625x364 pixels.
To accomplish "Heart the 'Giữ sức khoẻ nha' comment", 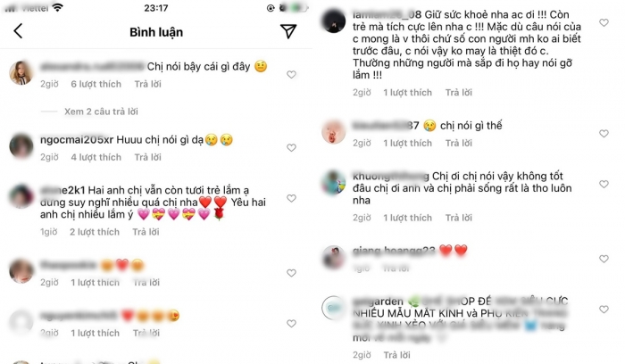I will coord(604,22).
